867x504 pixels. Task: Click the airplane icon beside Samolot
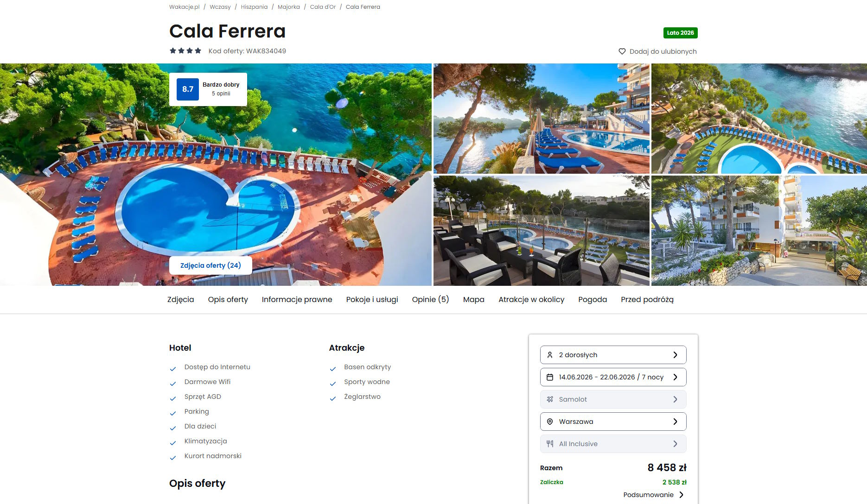pyautogui.click(x=550, y=399)
